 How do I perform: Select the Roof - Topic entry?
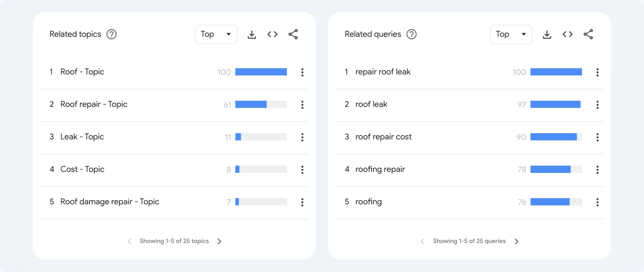(x=82, y=72)
